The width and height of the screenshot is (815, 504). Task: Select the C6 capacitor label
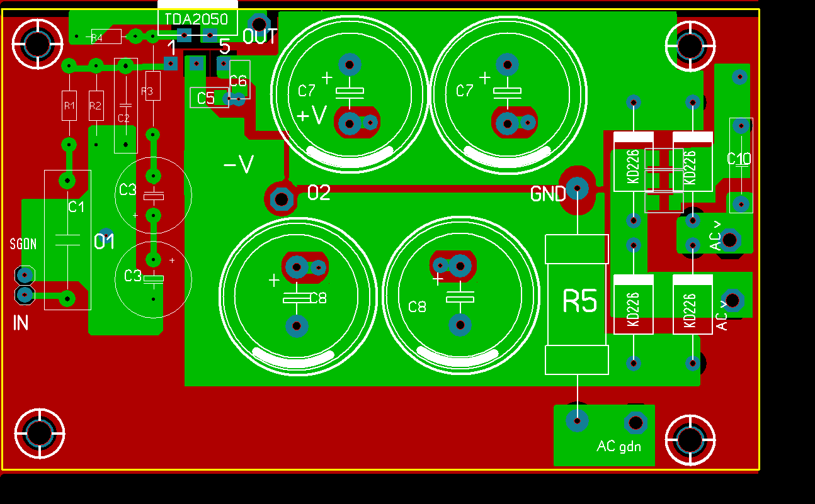(238, 81)
